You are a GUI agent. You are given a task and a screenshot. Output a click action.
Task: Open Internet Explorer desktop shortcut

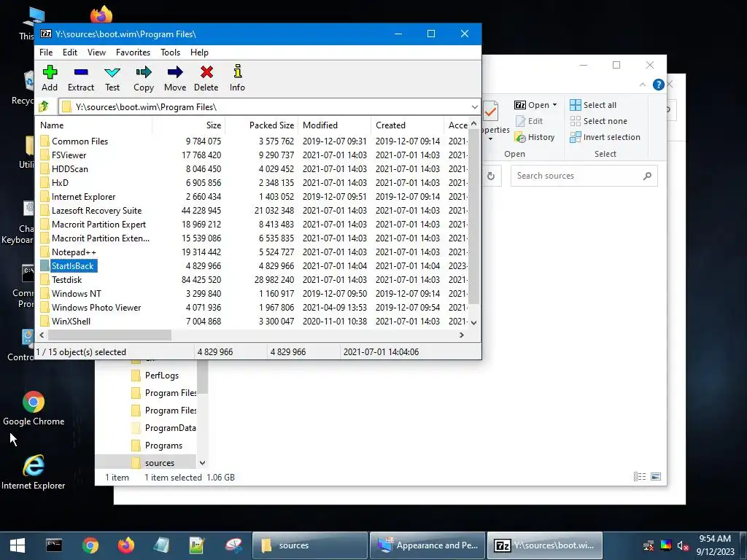point(34,472)
